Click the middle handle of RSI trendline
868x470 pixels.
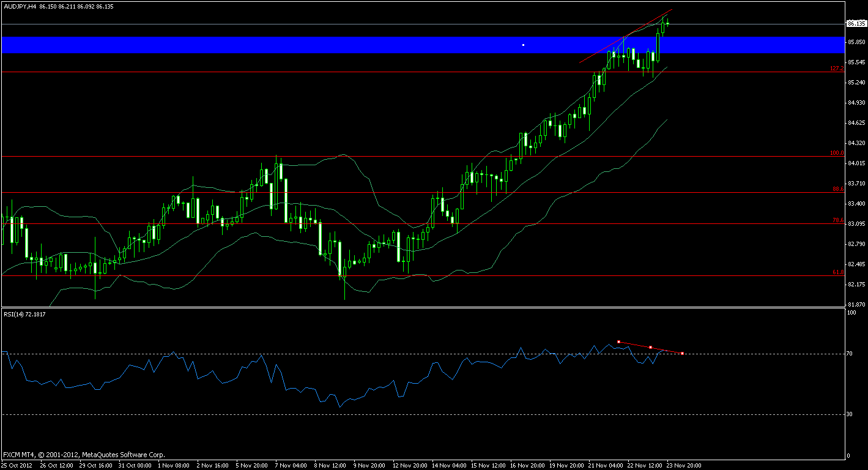(650, 347)
